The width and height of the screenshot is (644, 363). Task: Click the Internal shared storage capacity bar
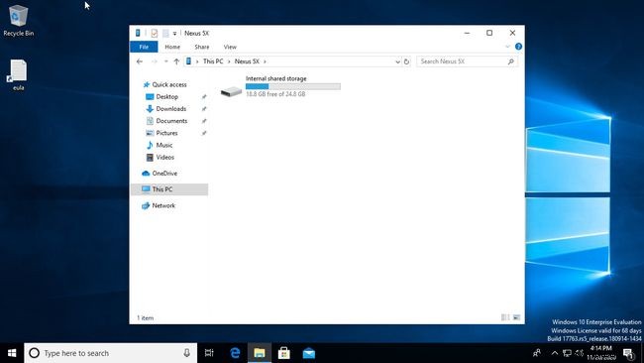point(293,86)
